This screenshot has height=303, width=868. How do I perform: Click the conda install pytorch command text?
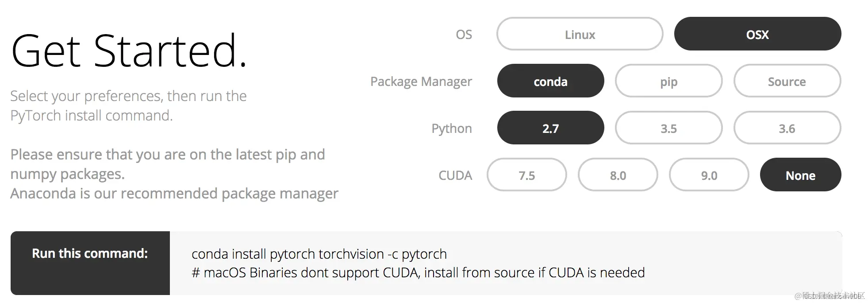tap(319, 254)
